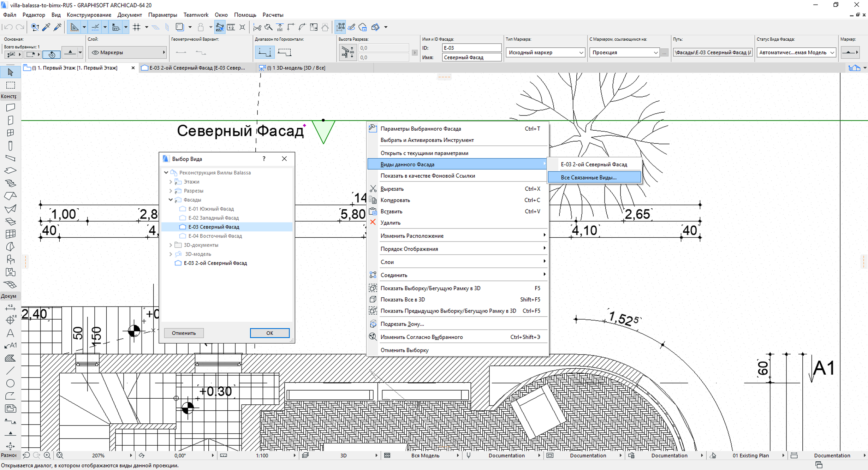
Task: Open the Исходный маркер type dropdown
Action: pos(545,52)
